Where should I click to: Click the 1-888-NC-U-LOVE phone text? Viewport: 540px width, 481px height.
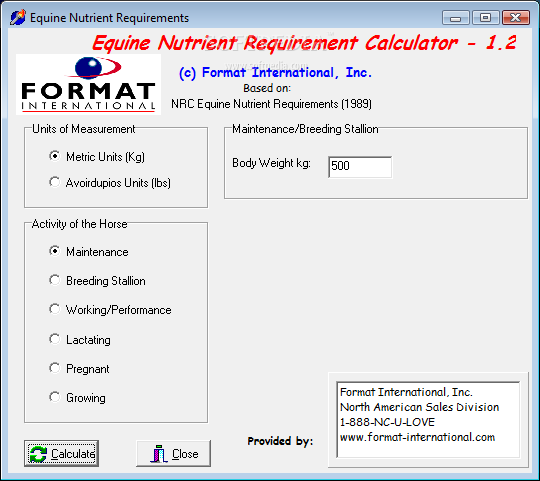(387, 422)
